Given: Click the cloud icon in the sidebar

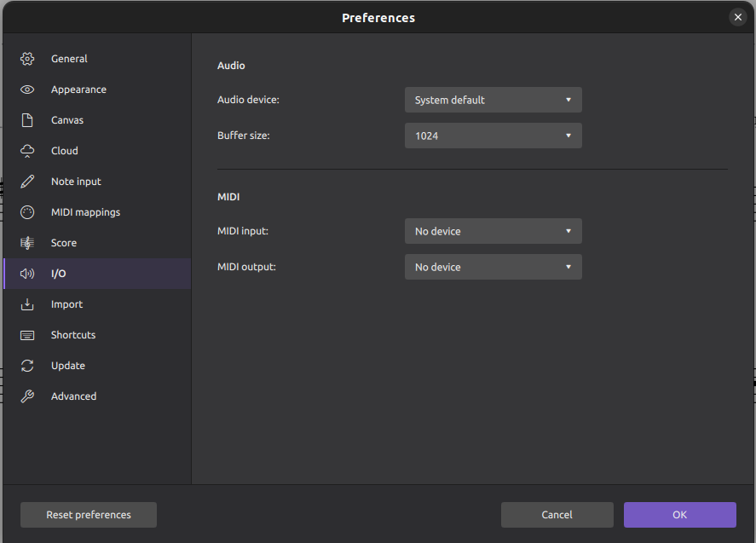Looking at the screenshot, I should (x=26, y=150).
